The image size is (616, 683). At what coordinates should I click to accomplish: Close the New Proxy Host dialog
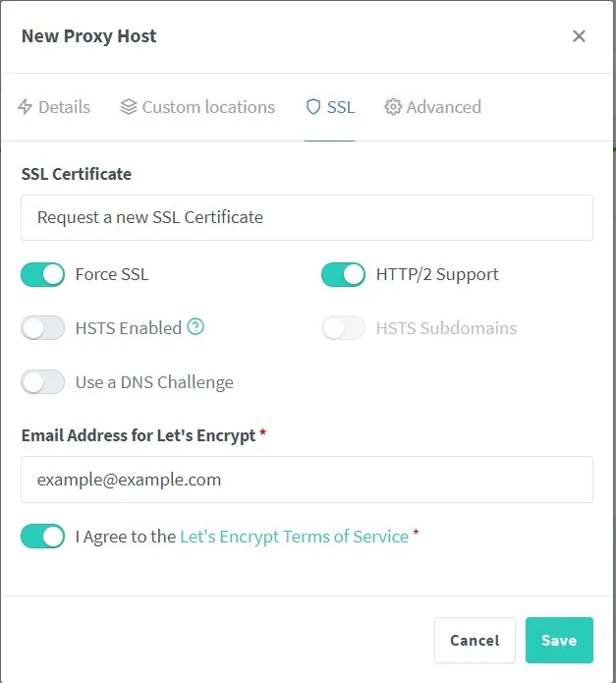coord(579,36)
